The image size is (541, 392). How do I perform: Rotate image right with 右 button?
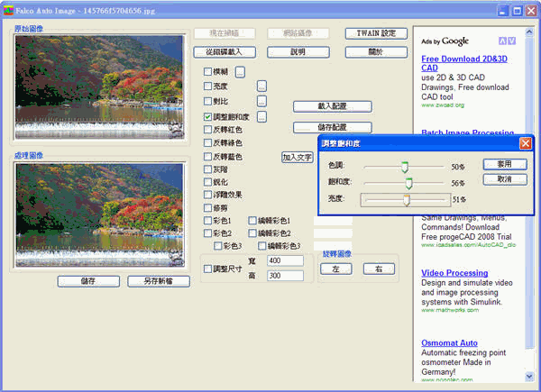pyautogui.click(x=379, y=269)
